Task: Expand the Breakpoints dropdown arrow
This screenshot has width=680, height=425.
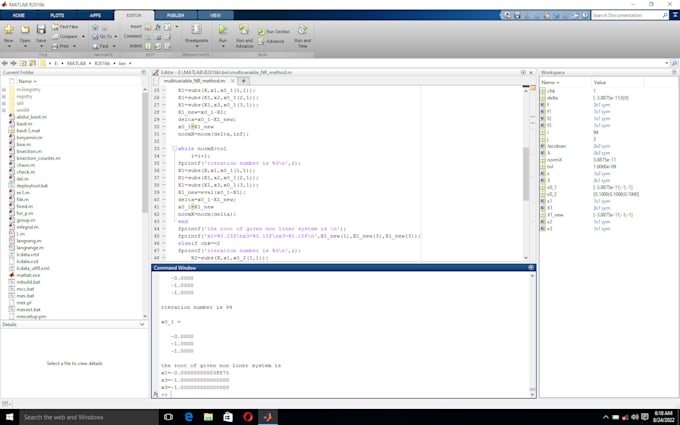Action: 196,46
